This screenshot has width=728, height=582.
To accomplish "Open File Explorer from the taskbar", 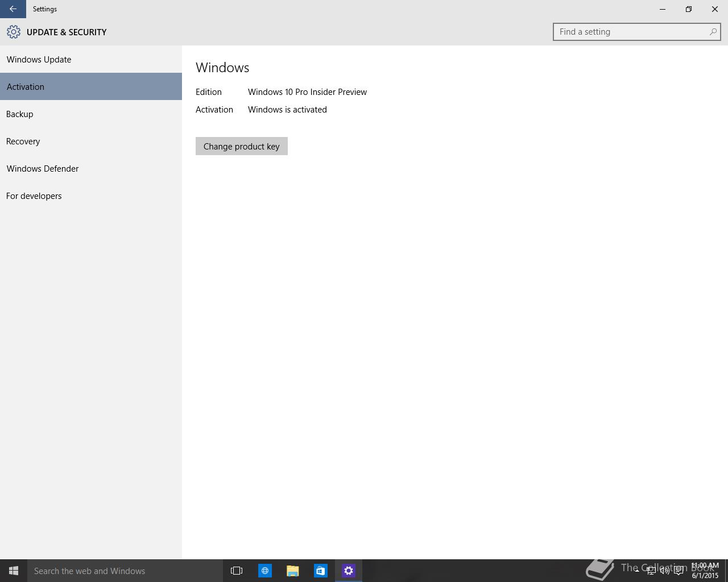I will tap(293, 571).
